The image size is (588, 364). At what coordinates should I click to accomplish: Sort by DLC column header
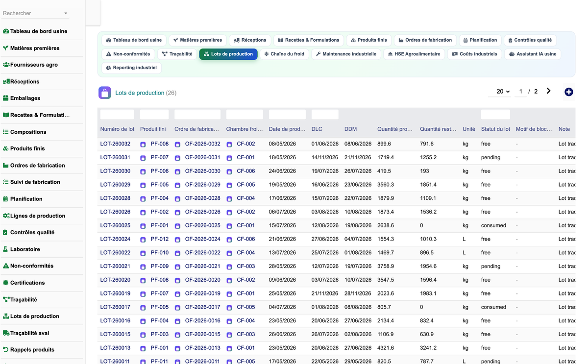click(x=317, y=129)
